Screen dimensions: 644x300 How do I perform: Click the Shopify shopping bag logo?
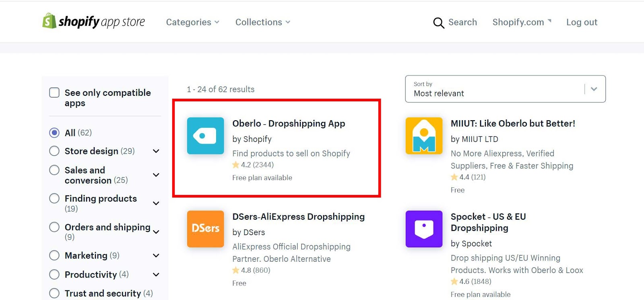(49, 21)
